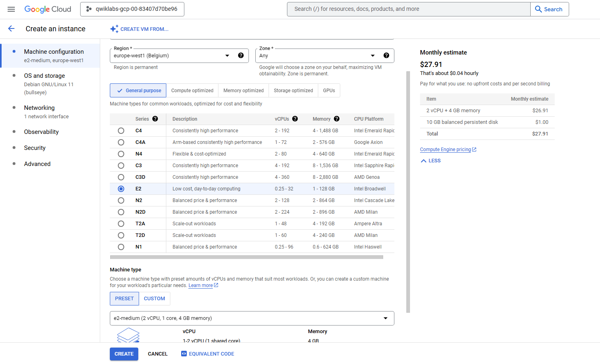Viewport: 600px width, 364px height.
Task: Open help icon for Zone field
Action: pos(386,55)
